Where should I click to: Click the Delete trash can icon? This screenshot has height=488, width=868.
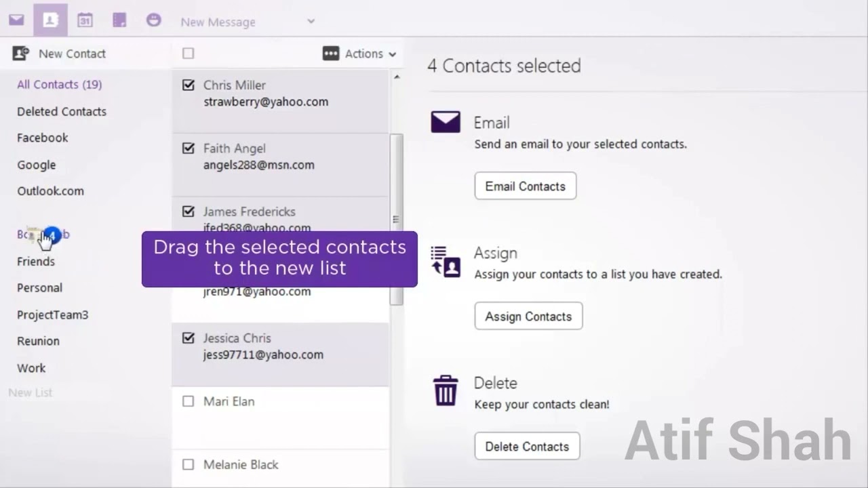click(446, 390)
